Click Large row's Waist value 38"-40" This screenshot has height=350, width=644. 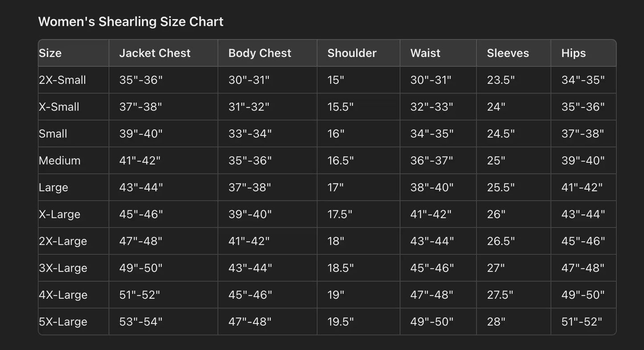[x=431, y=187]
